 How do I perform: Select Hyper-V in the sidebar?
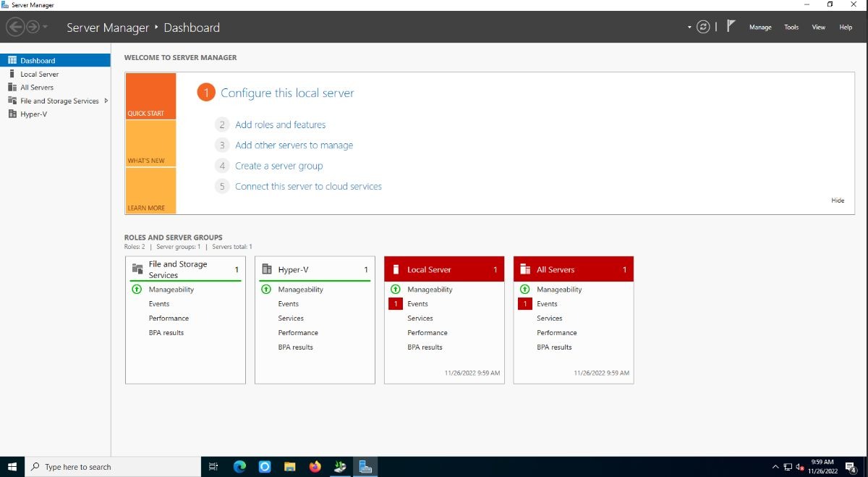tap(56, 114)
